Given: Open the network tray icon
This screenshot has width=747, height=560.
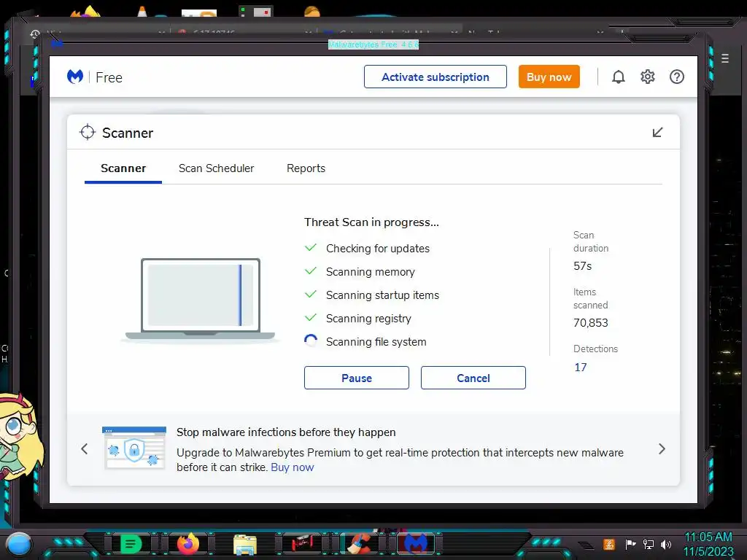Looking at the screenshot, I should click(649, 544).
